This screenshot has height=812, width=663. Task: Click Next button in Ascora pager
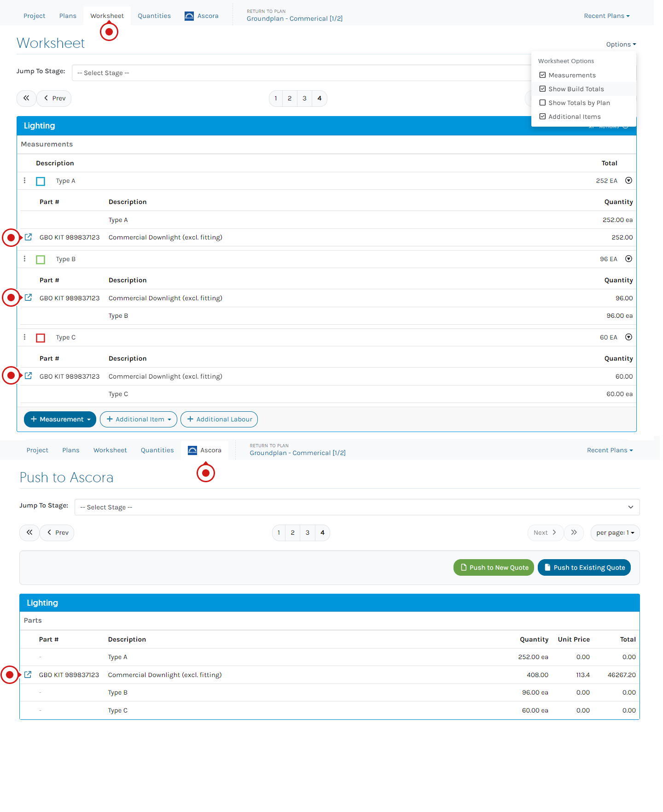pos(545,532)
